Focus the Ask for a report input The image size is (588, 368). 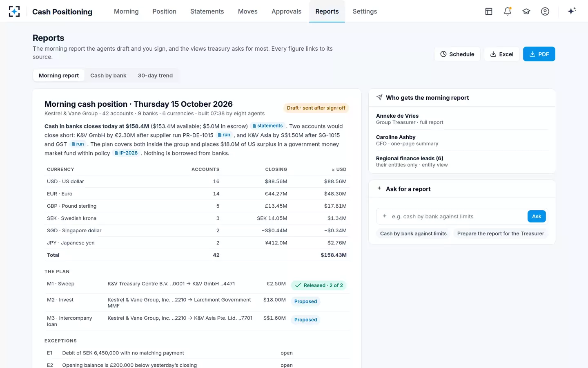pyautogui.click(x=452, y=216)
